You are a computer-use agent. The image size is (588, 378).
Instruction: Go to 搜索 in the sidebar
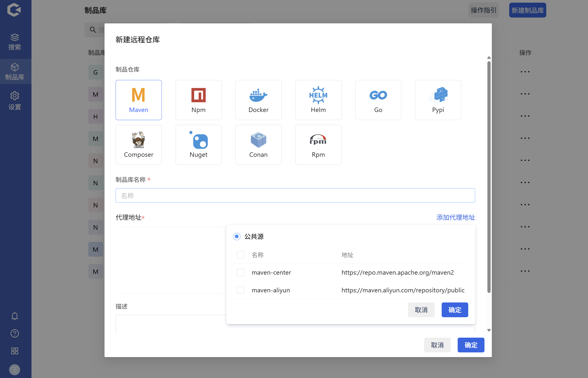(15, 42)
